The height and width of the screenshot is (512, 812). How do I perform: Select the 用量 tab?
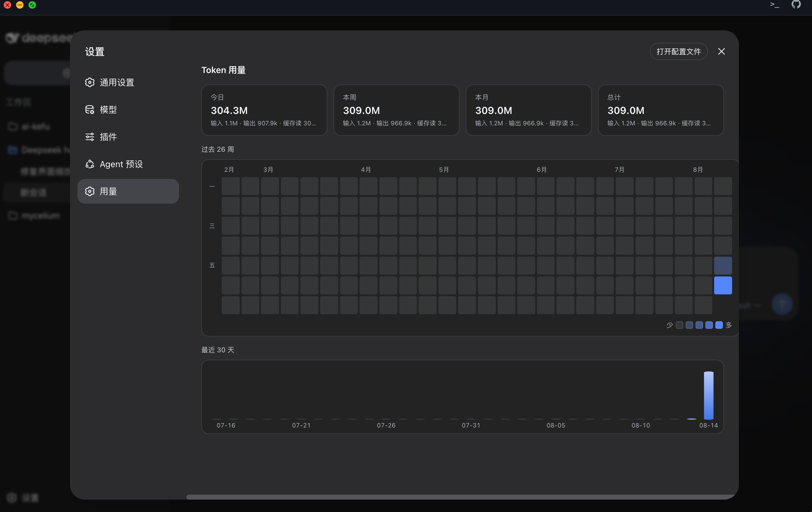pos(128,191)
